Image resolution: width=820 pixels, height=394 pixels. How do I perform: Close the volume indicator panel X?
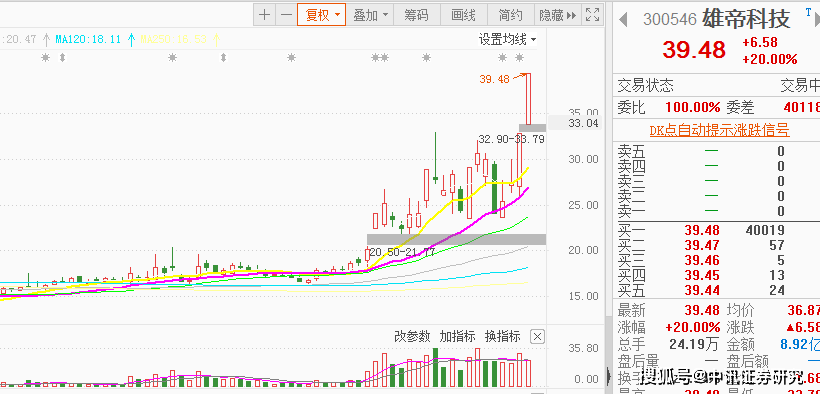pos(537,336)
